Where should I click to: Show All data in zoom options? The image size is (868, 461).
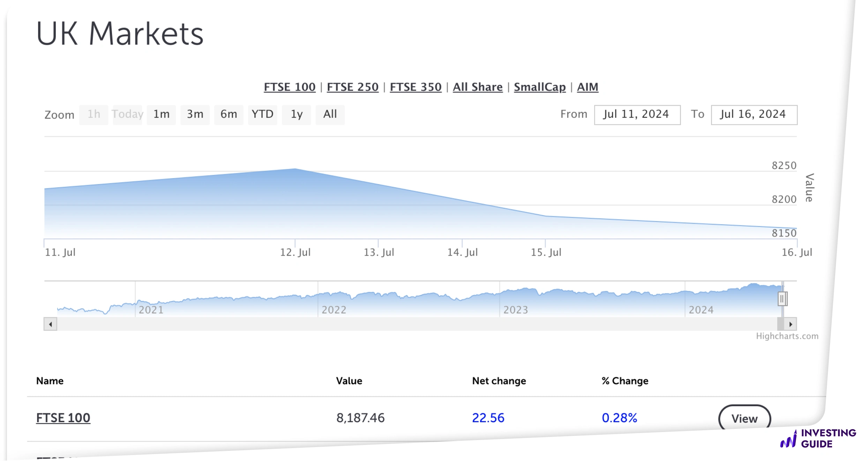click(330, 115)
